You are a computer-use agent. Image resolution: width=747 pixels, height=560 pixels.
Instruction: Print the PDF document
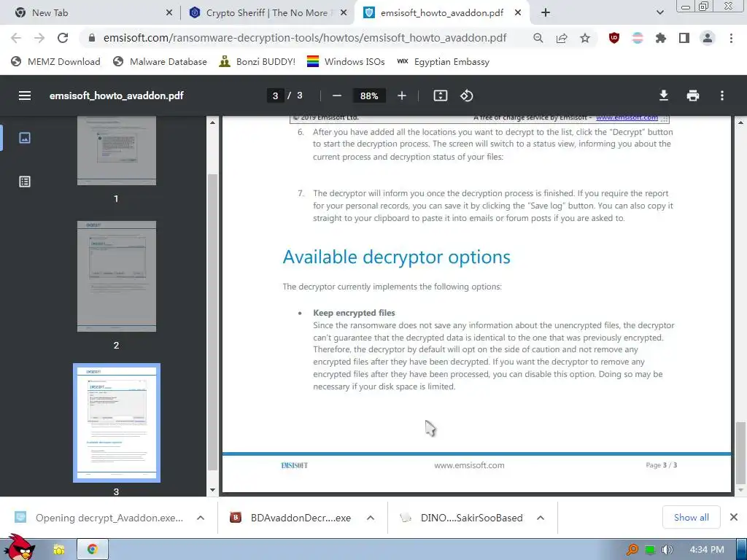[693, 96]
